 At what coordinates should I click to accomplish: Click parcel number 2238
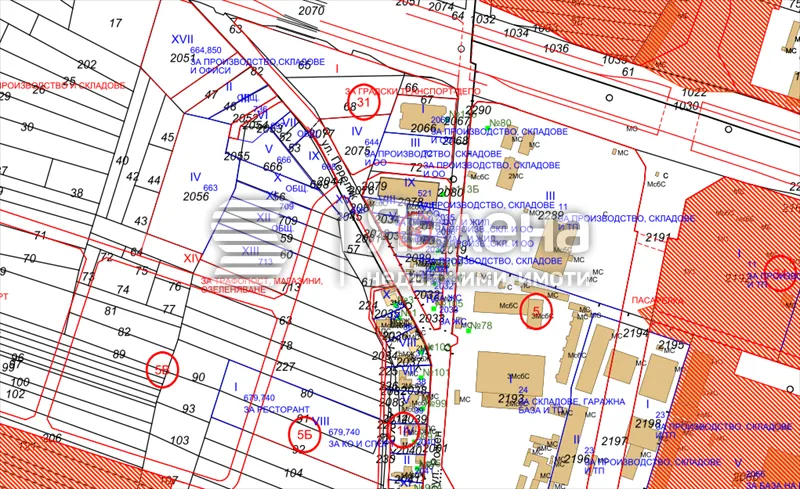[550, 215]
